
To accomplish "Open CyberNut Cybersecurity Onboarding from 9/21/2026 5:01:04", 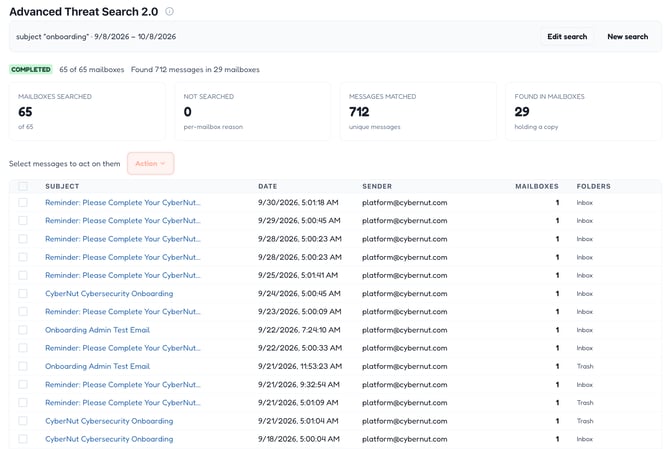I will pos(109,421).
